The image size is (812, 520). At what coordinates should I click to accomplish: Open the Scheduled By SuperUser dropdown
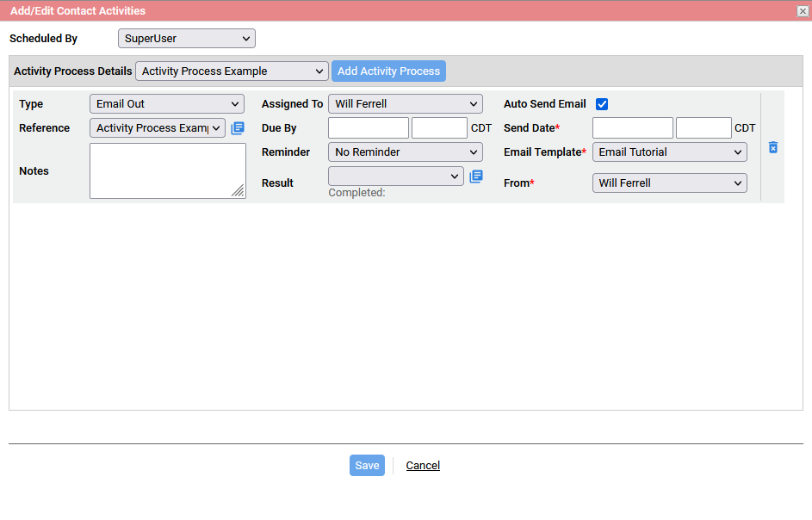pos(187,39)
